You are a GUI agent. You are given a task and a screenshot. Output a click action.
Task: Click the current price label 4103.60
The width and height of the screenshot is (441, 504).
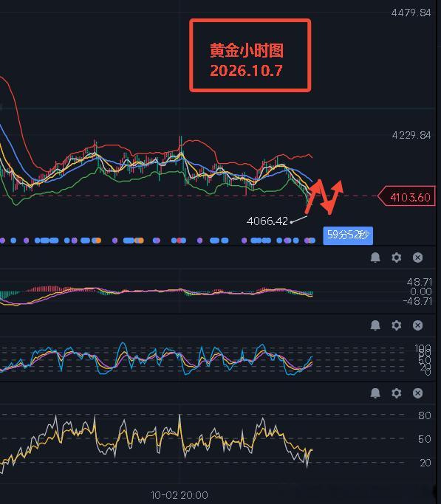(406, 197)
